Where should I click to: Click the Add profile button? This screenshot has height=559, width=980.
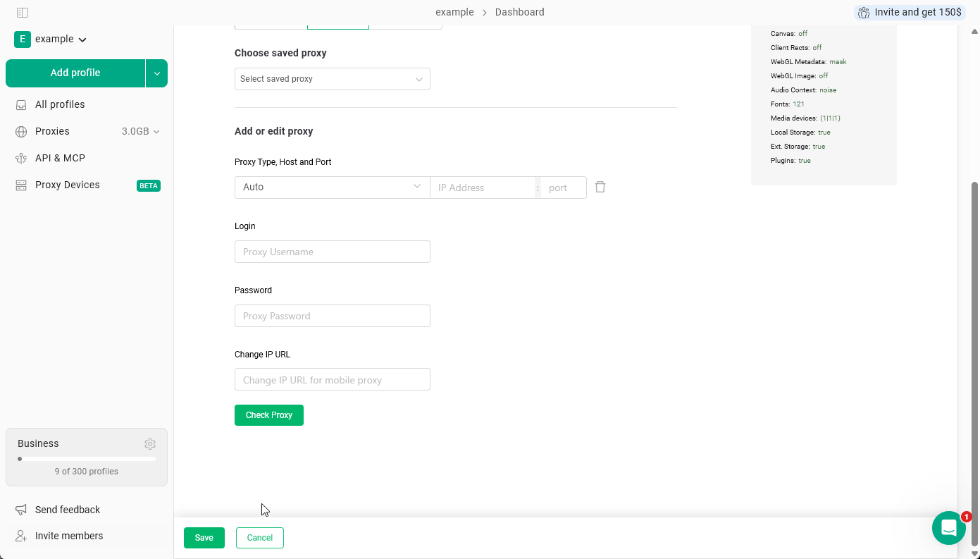pos(75,73)
